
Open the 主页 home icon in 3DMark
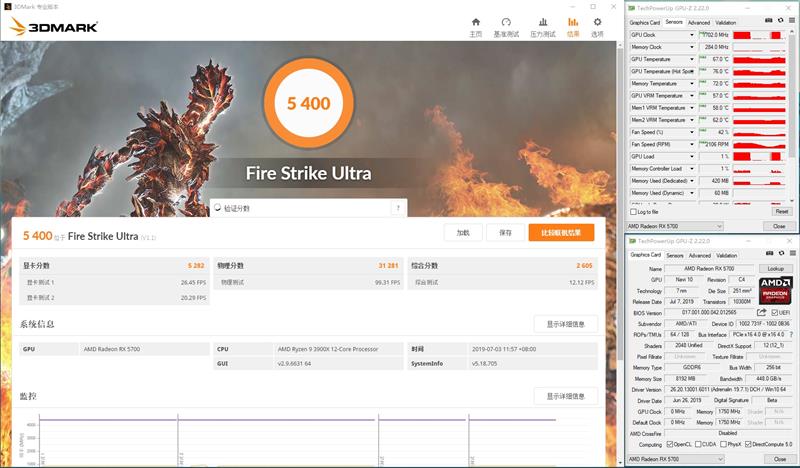[x=475, y=24]
